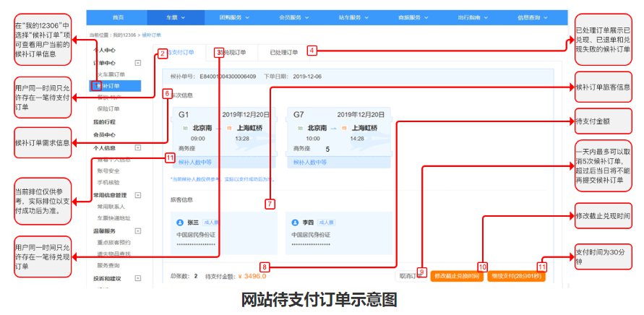Open 个人中心 in the sidebar

click(x=104, y=50)
